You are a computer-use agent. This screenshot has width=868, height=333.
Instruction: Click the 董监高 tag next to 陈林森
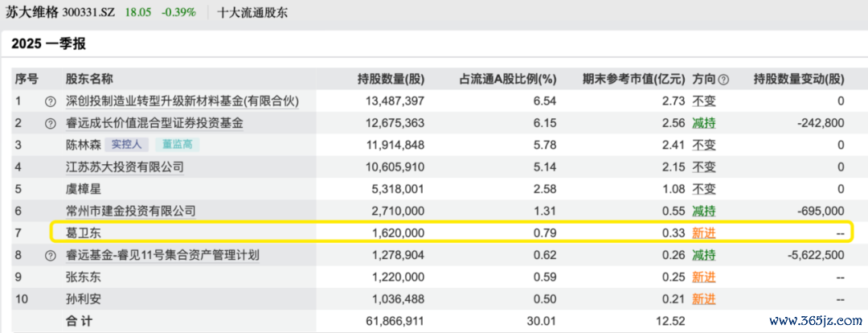click(x=177, y=146)
